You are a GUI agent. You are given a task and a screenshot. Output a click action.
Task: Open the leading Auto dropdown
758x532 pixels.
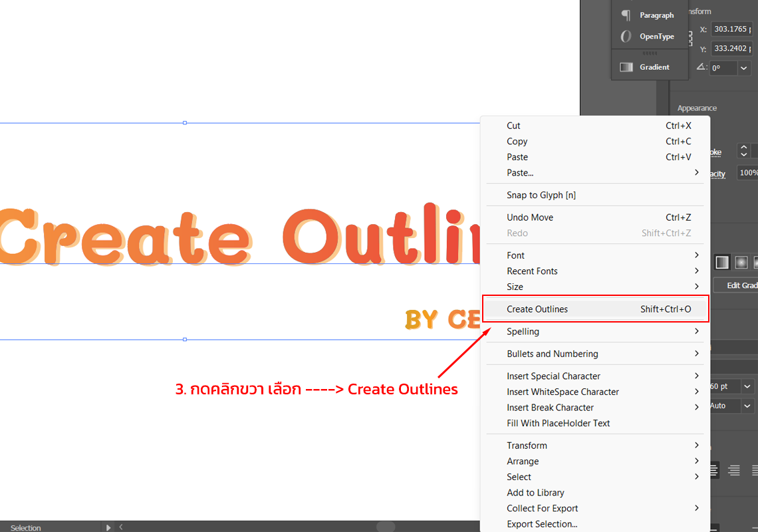click(x=747, y=406)
